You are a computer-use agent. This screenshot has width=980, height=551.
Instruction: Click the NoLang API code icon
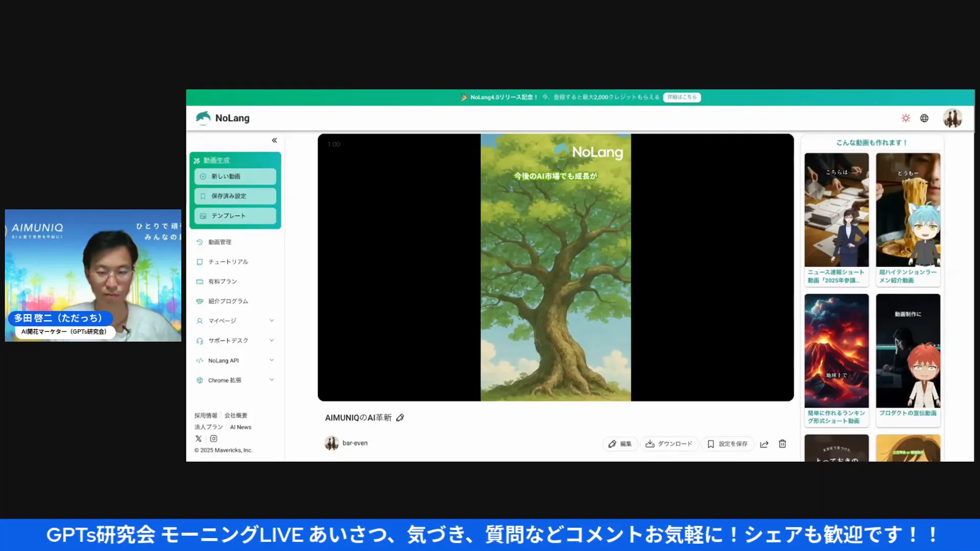[200, 361]
